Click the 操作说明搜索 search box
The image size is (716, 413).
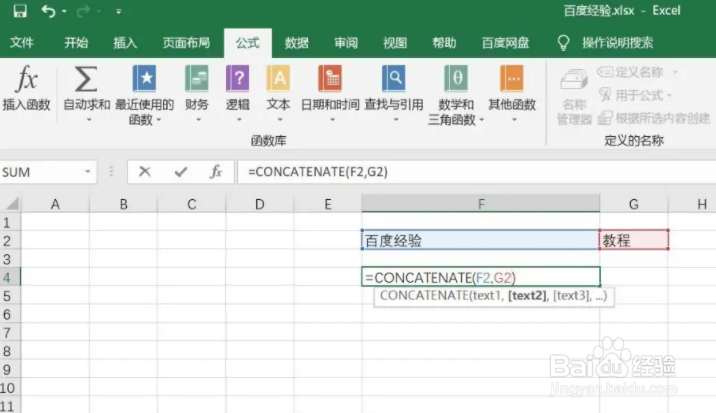click(x=617, y=43)
